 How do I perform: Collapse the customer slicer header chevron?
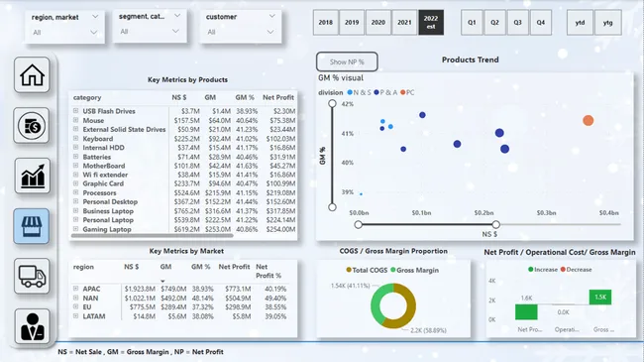271,16
